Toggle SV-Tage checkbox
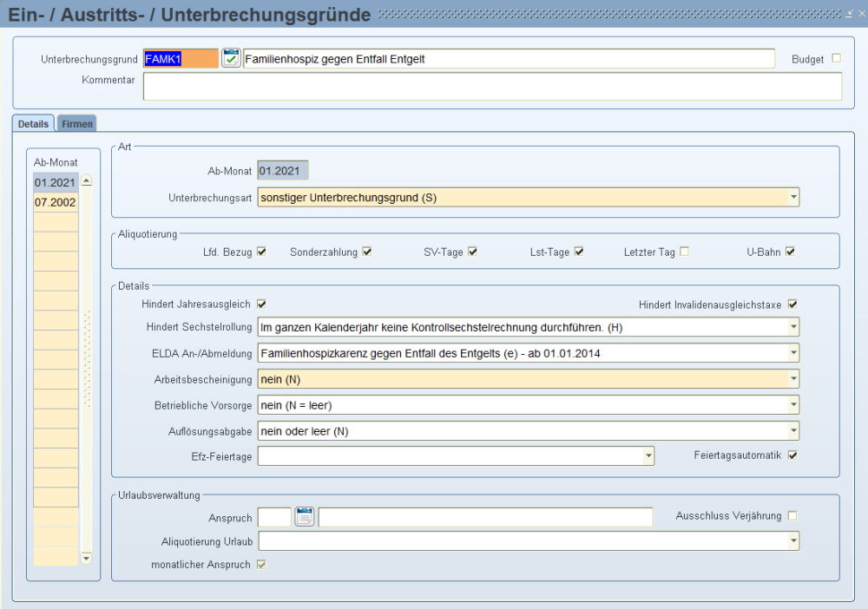Image resolution: width=868 pixels, height=609 pixels. tap(472, 252)
